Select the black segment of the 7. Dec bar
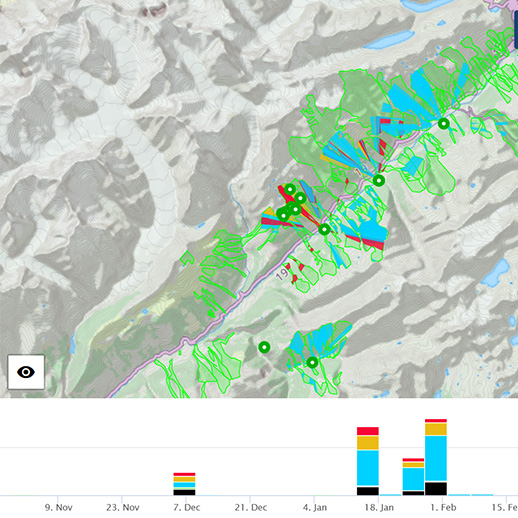This screenshot has width=518, height=518. [x=184, y=492]
